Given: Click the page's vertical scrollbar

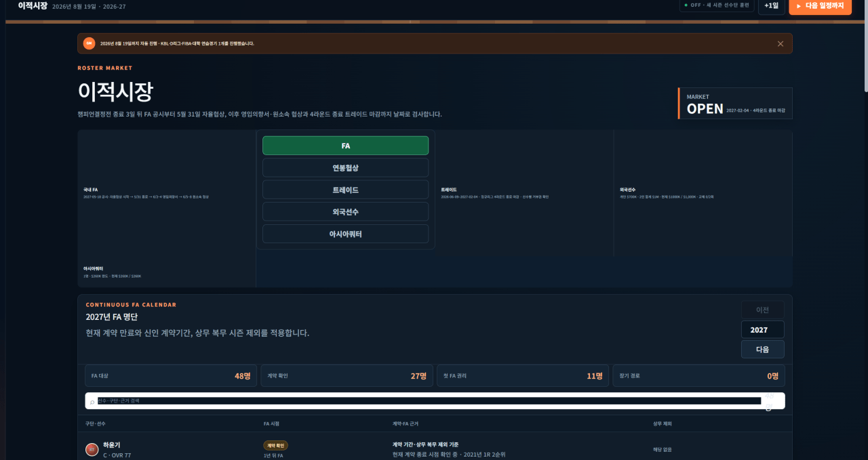Looking at the screenshot, I should coord(865,46).
